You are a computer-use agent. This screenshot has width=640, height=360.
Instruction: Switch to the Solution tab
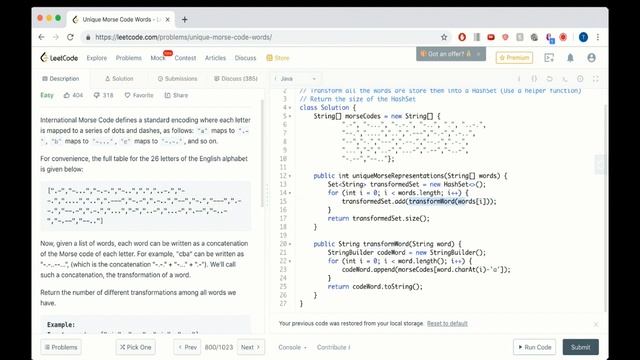(x=119, y=78)
